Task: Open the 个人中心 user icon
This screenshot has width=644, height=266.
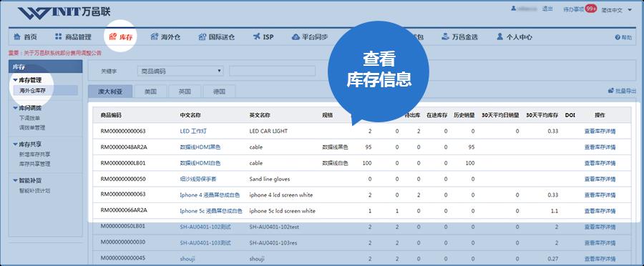Action: click(500, 37)
